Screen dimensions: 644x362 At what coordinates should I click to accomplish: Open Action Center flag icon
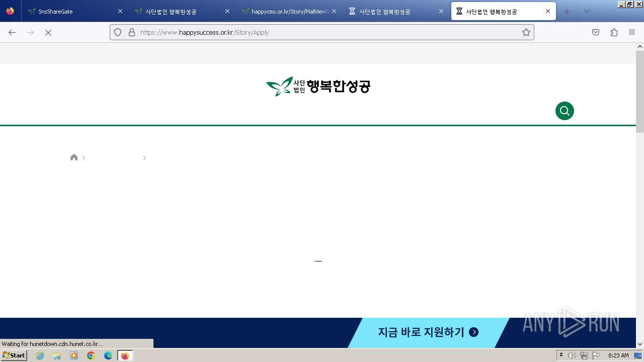tap(596, 355)
